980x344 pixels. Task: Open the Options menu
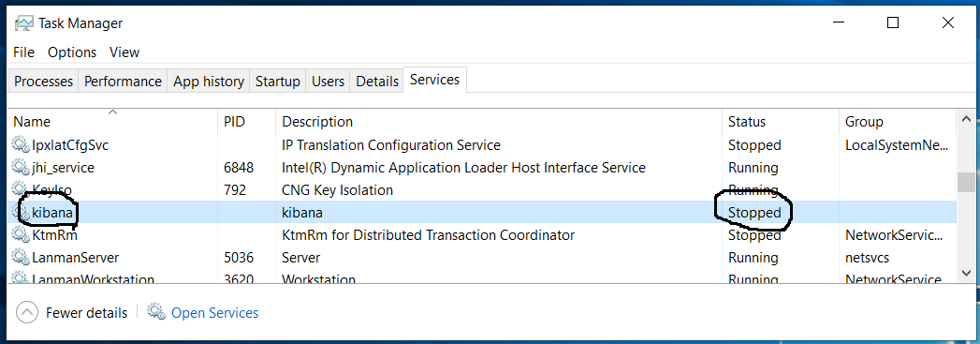pyautogui.click(x=72, y=52)
